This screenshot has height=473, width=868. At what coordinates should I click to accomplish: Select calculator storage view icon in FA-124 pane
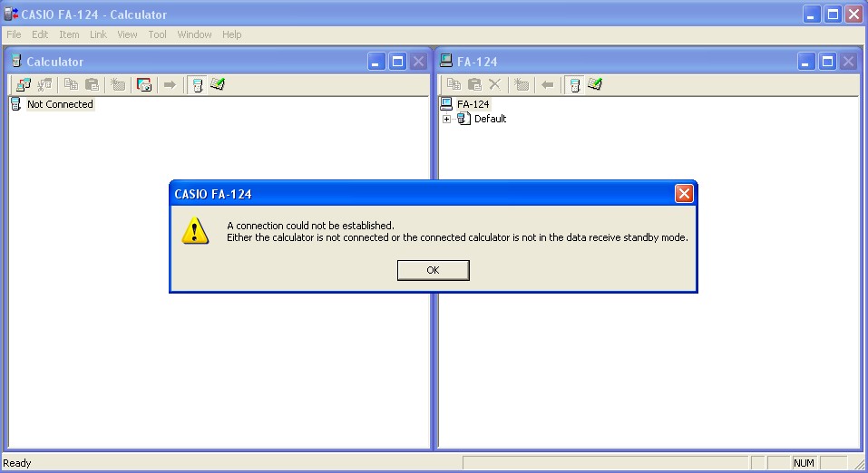click(575, 84)
